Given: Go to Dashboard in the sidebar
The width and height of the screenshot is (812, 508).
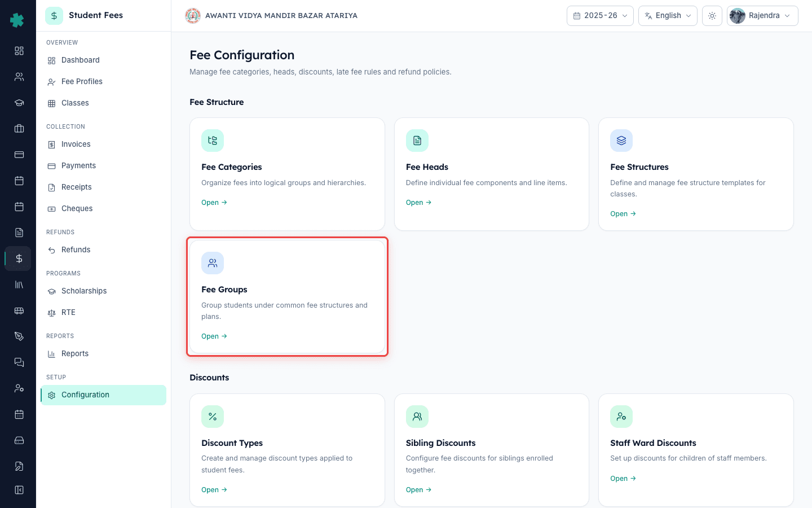Looking at the screenshot, I should (x=103, y=60).
